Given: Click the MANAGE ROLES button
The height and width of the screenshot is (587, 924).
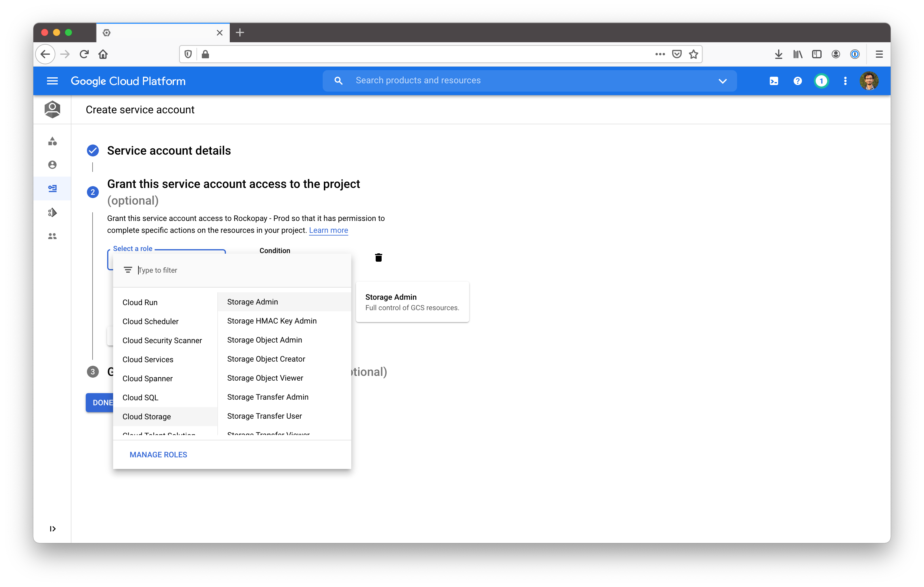Looking at the screenshot, I should coord(158,454).
